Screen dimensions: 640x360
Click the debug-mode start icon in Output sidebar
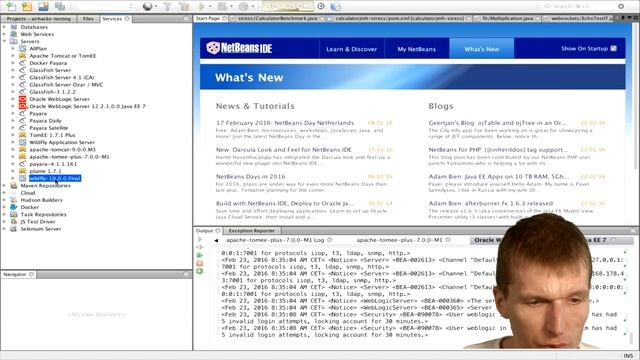(200, 247)
